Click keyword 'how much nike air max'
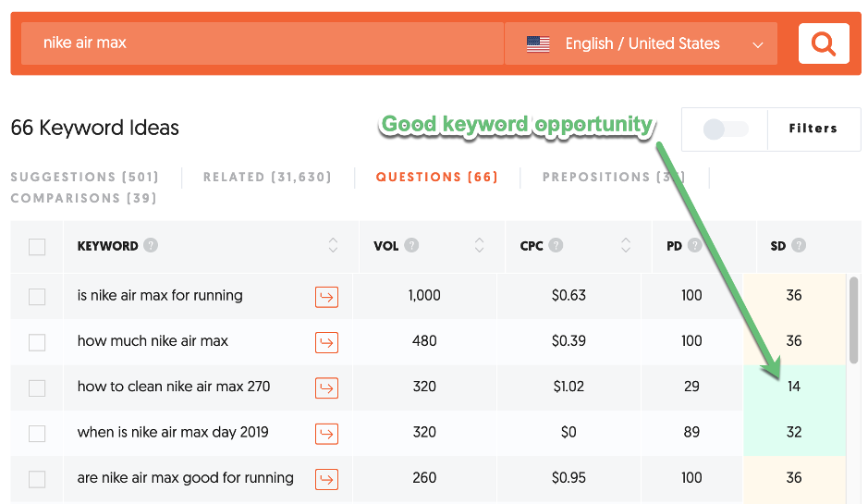Viewport: 868px width, 504px height. (x=153, y=340)
